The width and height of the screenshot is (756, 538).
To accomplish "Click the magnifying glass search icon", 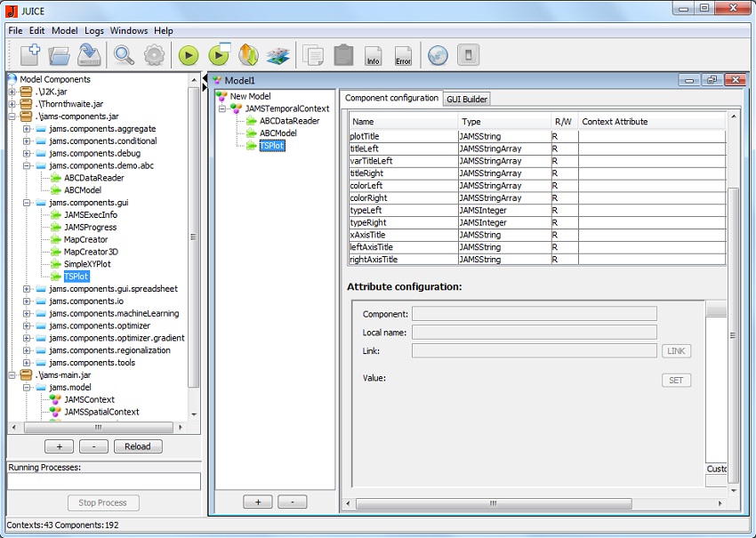I will point(124,55).
